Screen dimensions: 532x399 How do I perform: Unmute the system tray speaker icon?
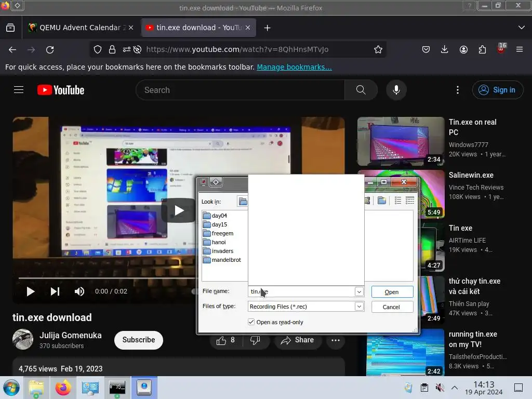tap(440, 388)
